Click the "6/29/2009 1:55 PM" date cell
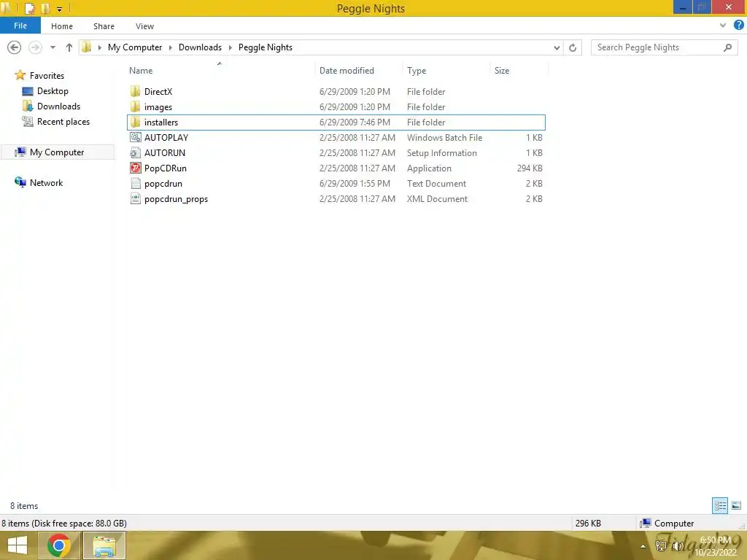Image resolution: width=747 pixels, height=560 pixels. (355, 183)
